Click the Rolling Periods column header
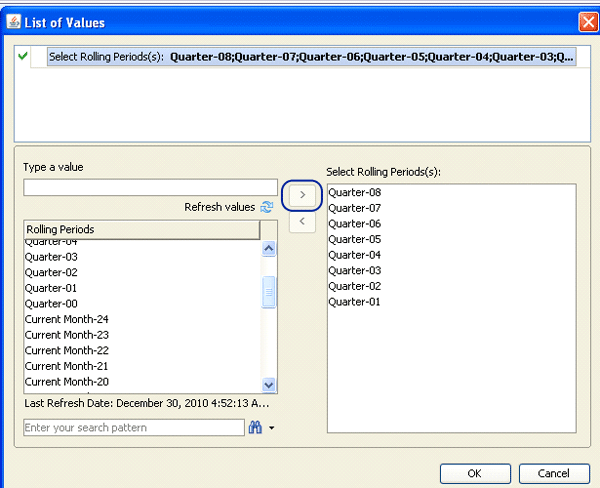This screenshot has height=488, width=600. [x=141, y=230]
